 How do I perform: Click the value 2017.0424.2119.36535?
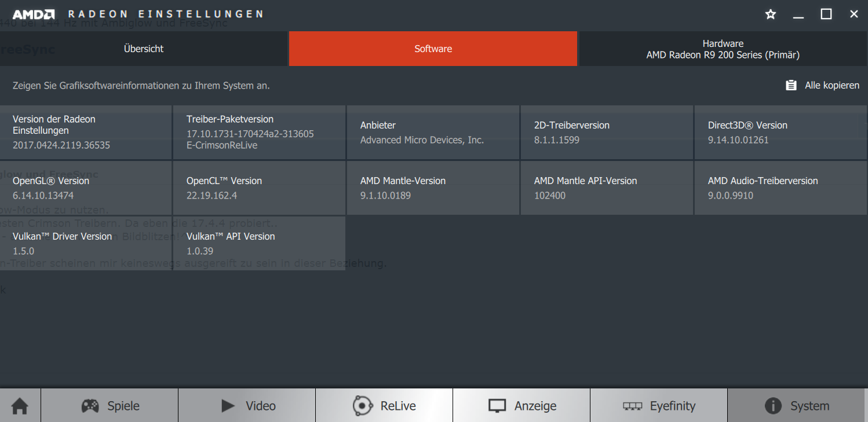[x=61, y=145]
